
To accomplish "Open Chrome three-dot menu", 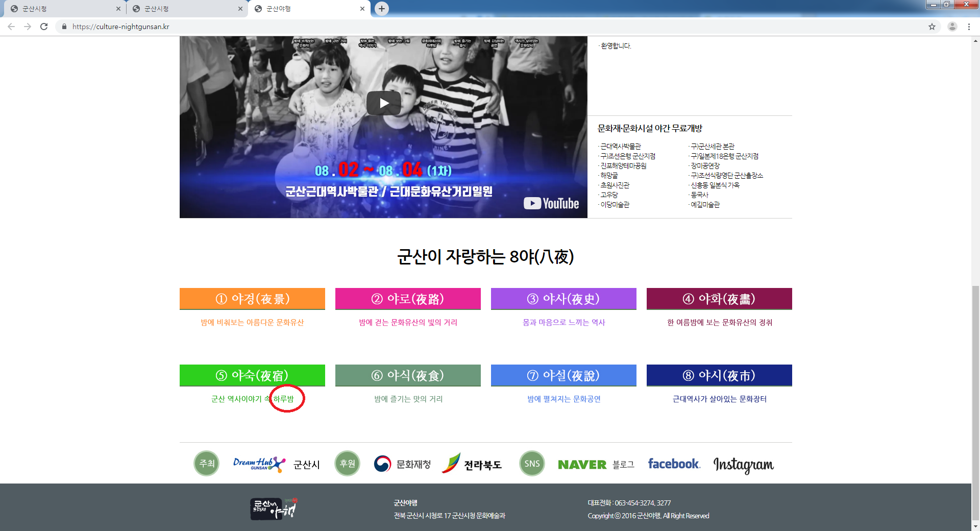I will pyautogui.click(x=969, y=27).
